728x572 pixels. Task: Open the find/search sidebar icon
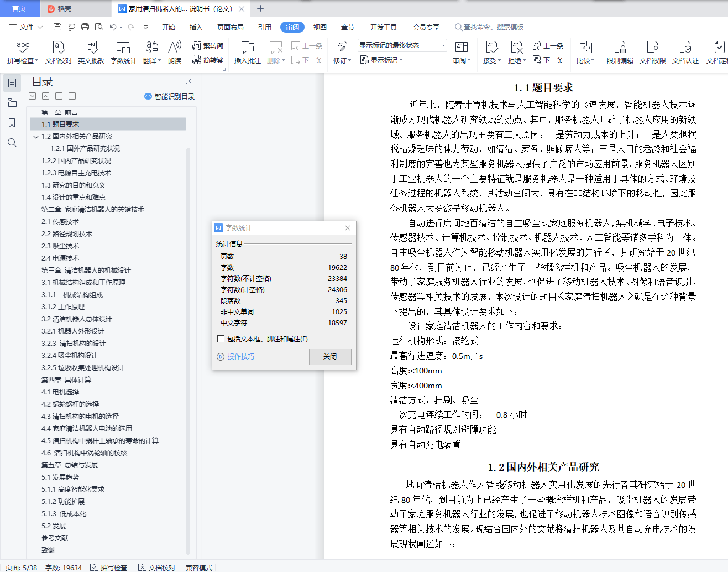12,143
